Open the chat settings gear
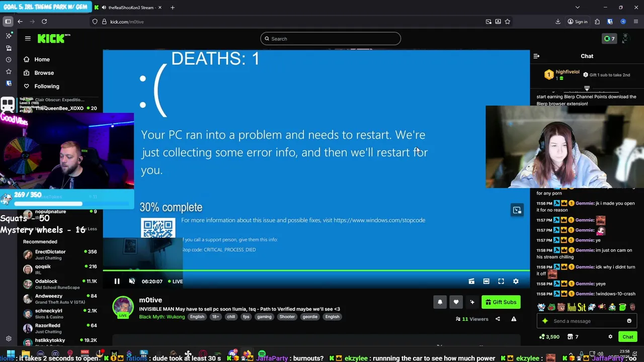This screenshot has height=362, width=644. [x=610, y=337]
